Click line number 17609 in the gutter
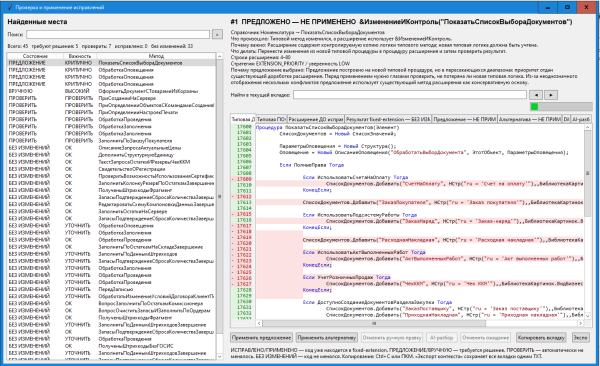Viewport: 600px width, 366px height. [244, 179]
